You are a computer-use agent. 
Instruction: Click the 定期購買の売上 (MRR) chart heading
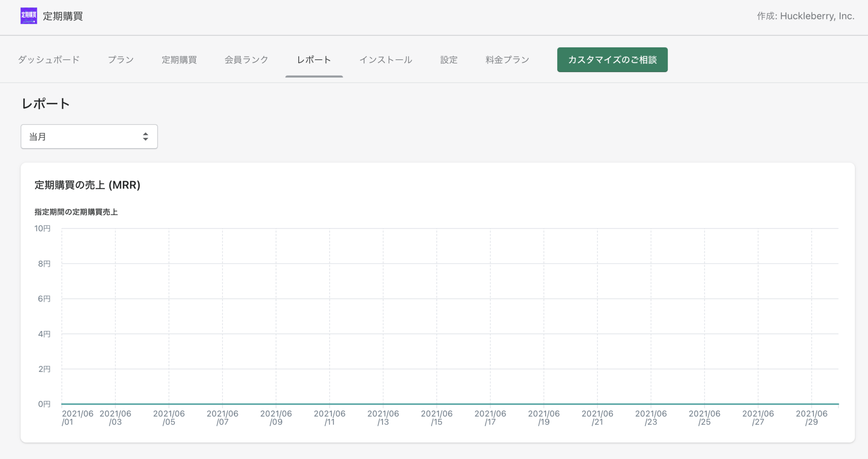click(x=87, y=185)
